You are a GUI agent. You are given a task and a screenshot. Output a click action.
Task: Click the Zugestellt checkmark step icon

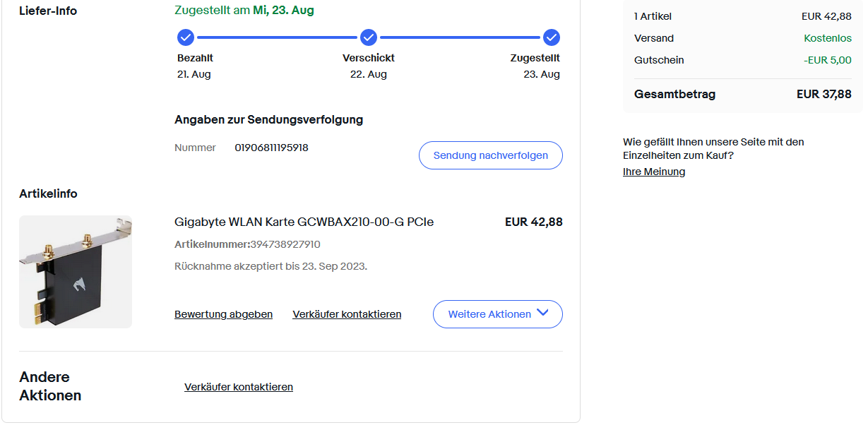(552, 37)
